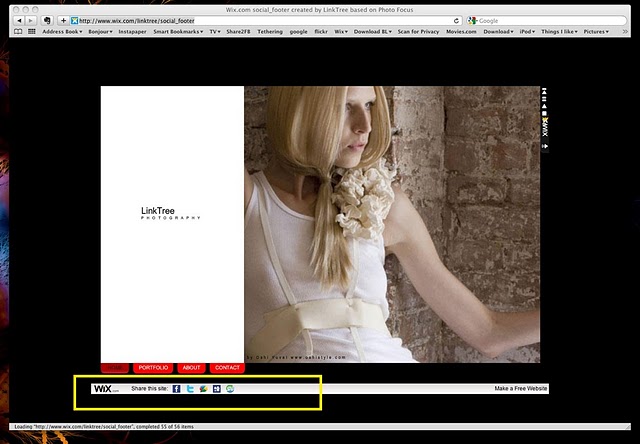The width and height of the screenshot is (640, 444).
Task: Select the CONTACT navigation button
Action: 227,368
